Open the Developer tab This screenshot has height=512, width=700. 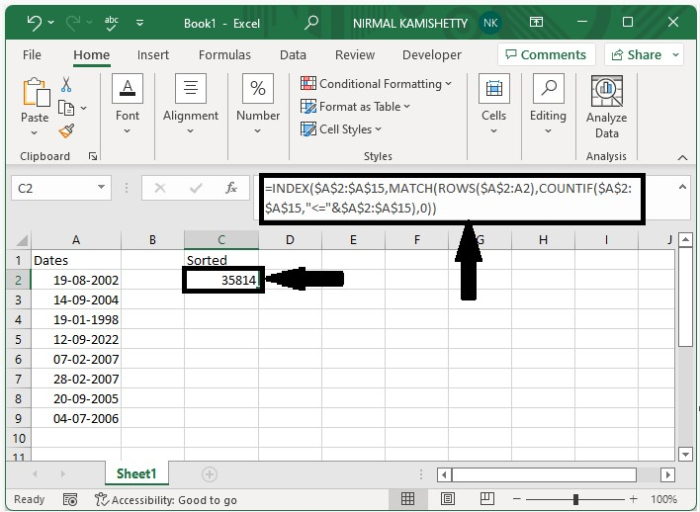click(x=432, y=55)
